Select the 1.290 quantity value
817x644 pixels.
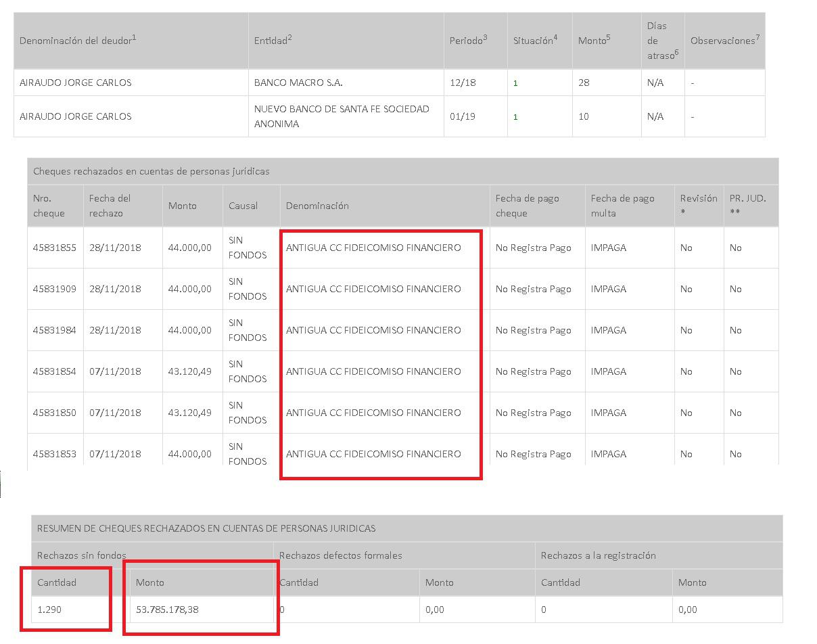tap(49, 609)
